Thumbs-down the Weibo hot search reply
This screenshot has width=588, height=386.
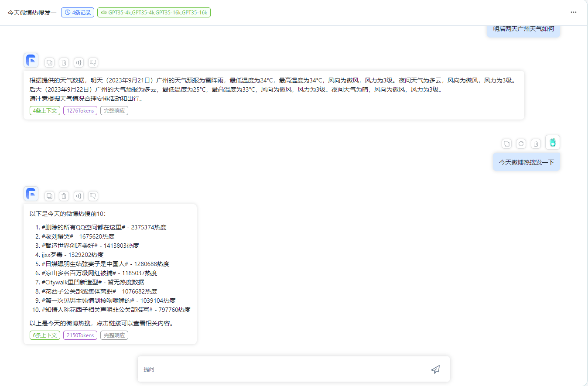(93, 196)
